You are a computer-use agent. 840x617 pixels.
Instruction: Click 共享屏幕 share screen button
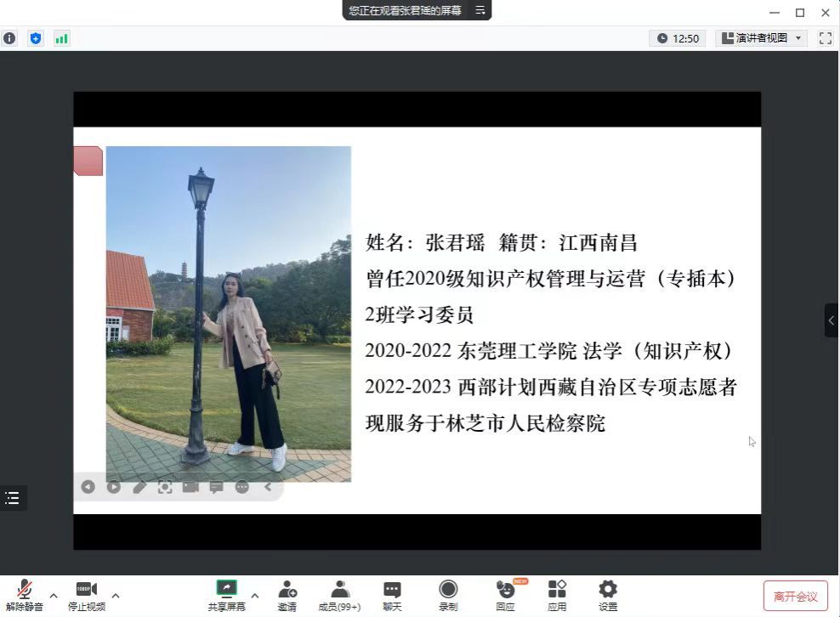(x=226, y=595)
